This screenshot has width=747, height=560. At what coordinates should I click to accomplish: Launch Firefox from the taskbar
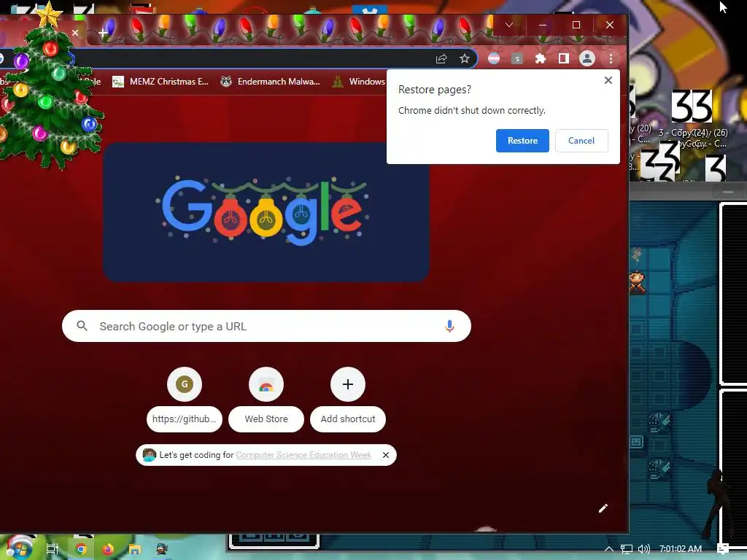point(108,549)
